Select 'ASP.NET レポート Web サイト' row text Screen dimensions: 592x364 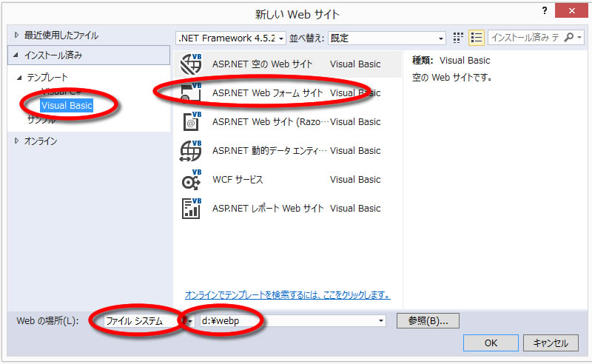pos(268,209)
